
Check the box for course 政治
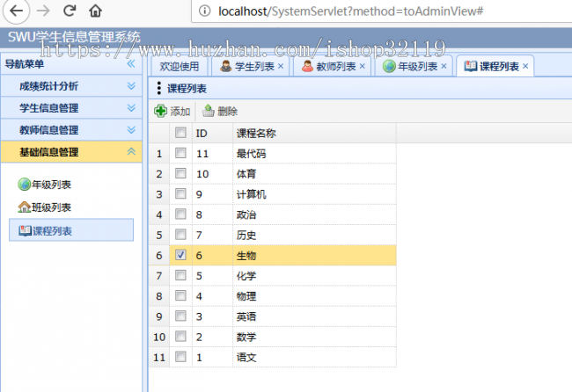pos(180,214)
